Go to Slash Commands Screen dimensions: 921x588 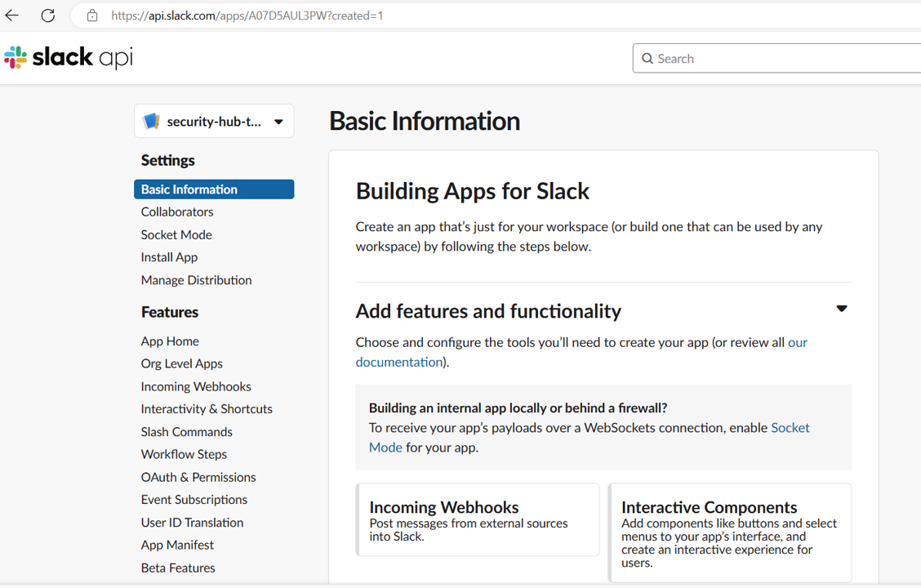(187, 432)
